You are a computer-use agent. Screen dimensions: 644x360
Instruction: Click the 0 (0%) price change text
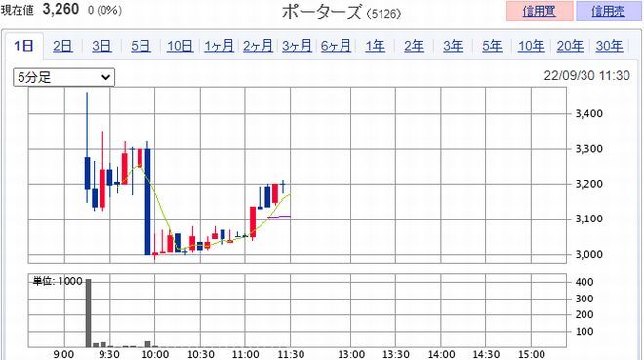104,11
